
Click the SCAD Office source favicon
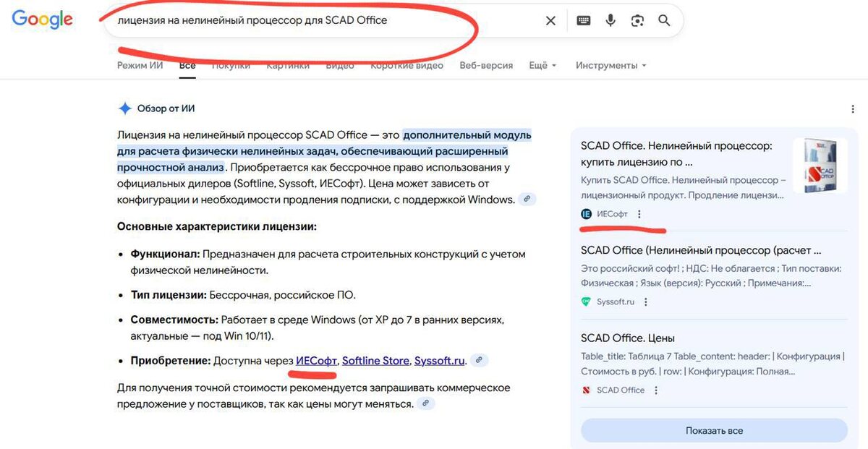(x=586, y=390)
